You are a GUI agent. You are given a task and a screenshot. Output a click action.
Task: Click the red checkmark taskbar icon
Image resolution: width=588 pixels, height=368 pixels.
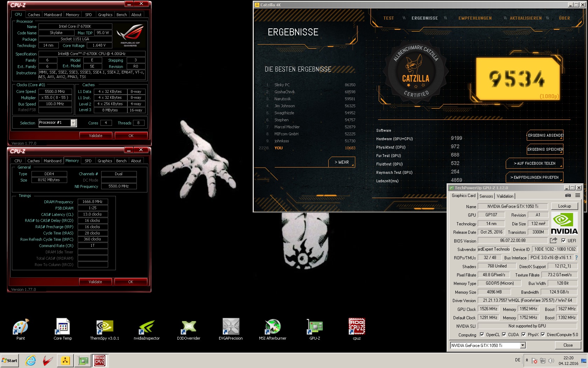tap(48, 361)
